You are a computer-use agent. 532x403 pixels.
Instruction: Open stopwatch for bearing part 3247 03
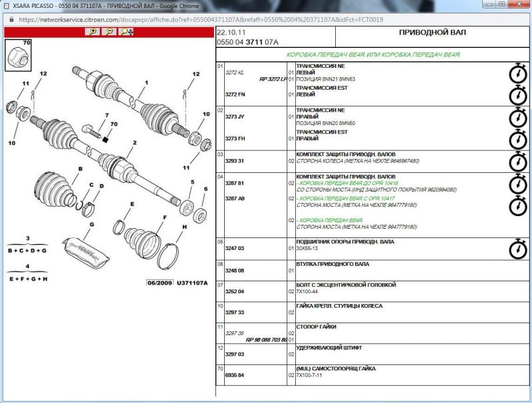(517, 249)
